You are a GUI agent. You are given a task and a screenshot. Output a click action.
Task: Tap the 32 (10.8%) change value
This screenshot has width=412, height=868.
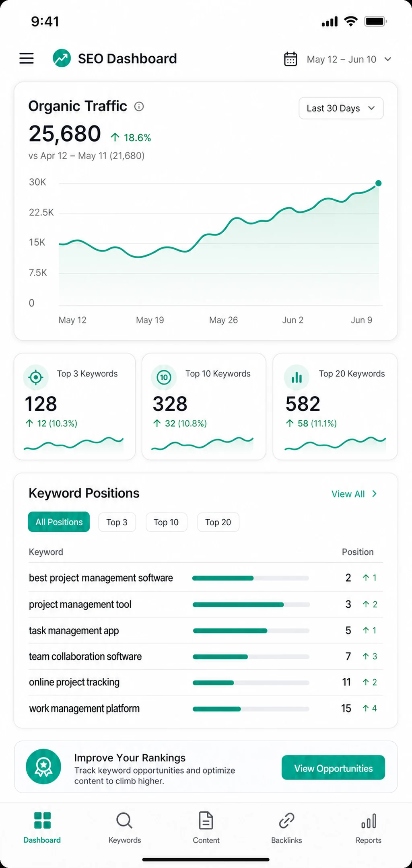click(186, 424)
